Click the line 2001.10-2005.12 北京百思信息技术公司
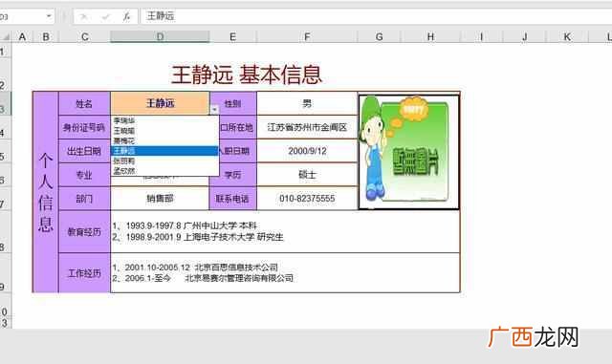This screenshot has width=612, height=364. click(195, 268)
